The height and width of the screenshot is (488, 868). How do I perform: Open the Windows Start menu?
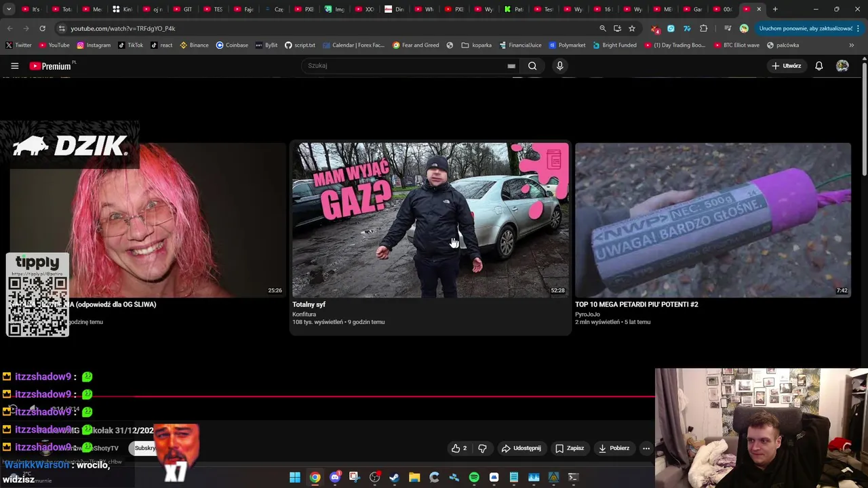295,477
